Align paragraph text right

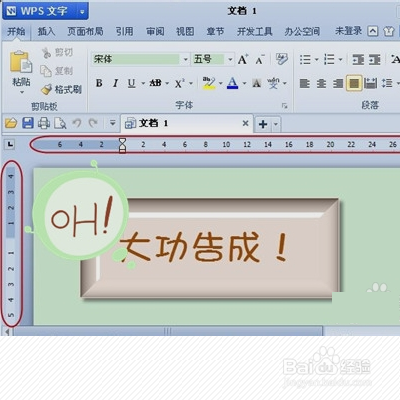338,83
